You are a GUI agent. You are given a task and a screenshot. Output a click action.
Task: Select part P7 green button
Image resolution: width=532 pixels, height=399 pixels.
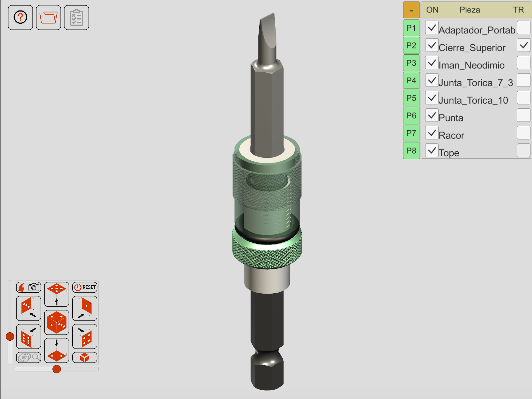[x=411, y=133]
